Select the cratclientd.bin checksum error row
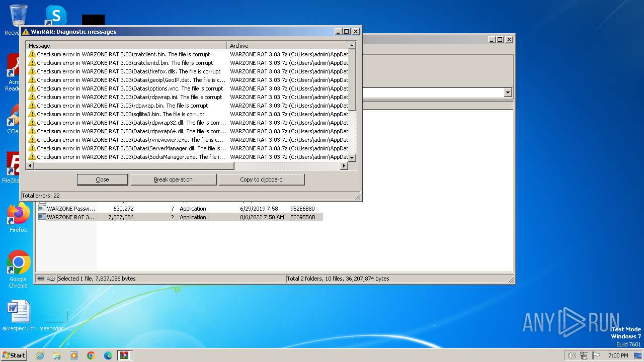The image size is (644, 362). click(x=187, y=63)
